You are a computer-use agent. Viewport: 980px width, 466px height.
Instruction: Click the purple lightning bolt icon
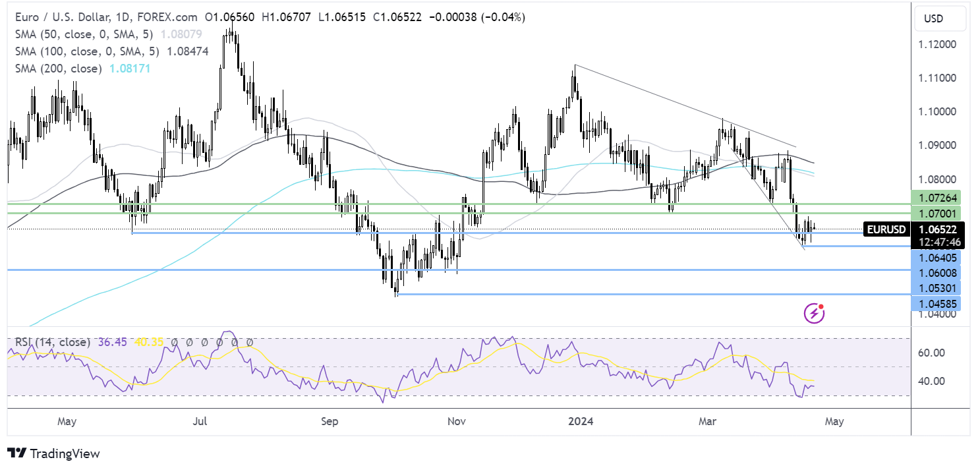point(815,313)
